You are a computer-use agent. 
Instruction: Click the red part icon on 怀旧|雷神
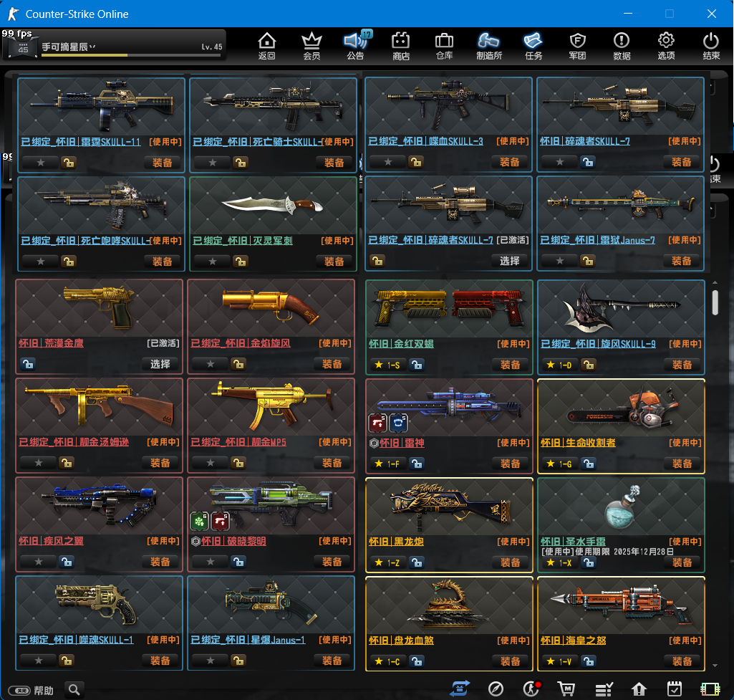tap(377, 423)
